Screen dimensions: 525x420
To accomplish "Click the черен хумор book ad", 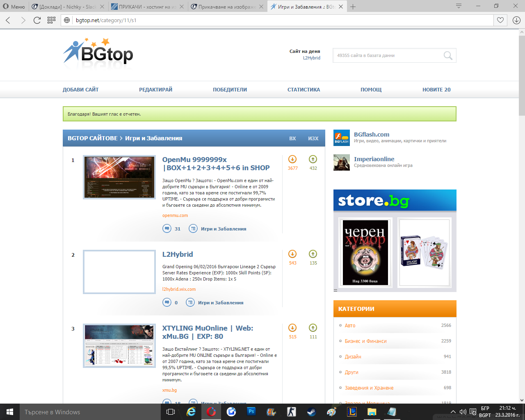I will click(x=365, y=252).
